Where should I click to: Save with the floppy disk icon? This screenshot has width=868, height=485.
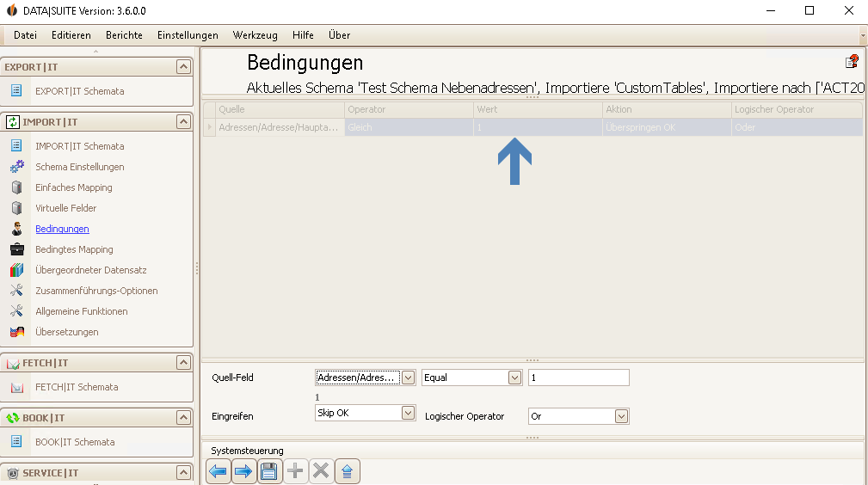(269, 471)
